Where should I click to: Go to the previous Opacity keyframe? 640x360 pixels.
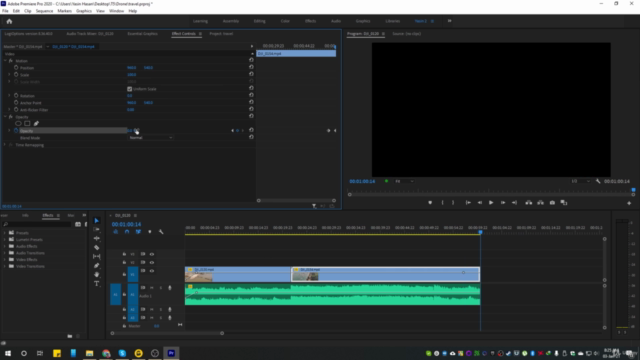coord(232,131)
